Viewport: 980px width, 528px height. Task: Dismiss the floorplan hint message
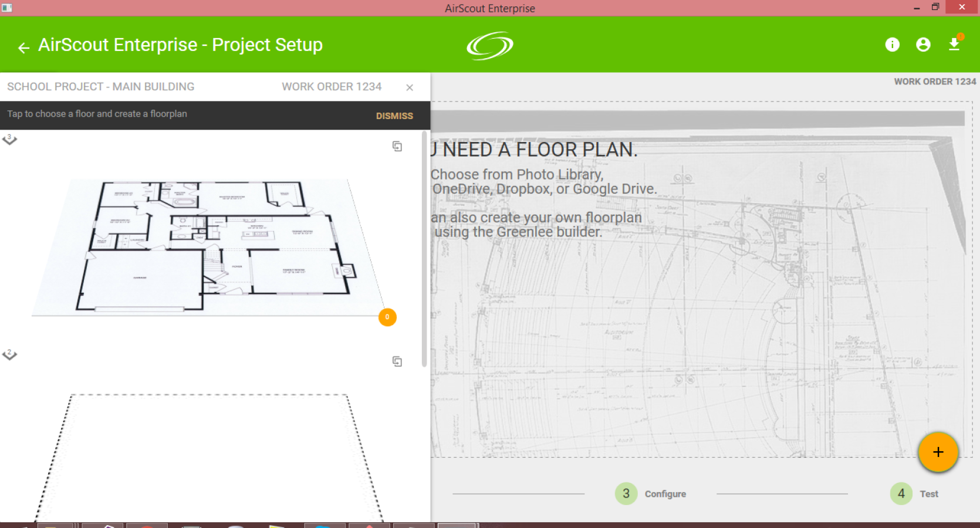pyautogui.click(x=394, y=116)
